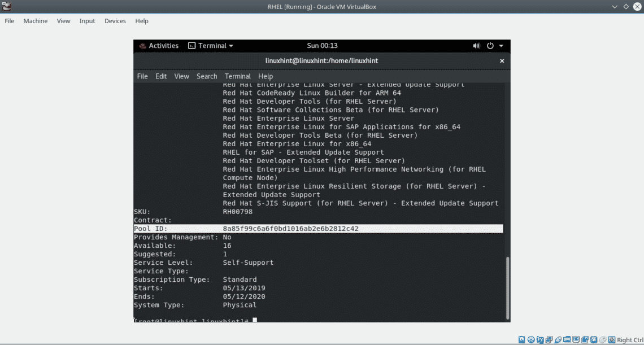The height and width of the screenshot is (345, 644).
Task: Click the audio status icon in VirtualBox bar
Action: click(540, 340)
